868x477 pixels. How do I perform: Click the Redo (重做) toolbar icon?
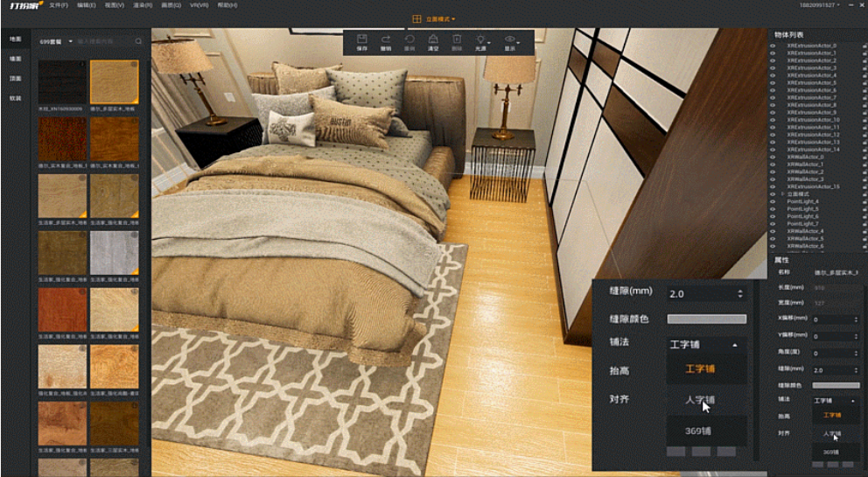pos(409,39)
